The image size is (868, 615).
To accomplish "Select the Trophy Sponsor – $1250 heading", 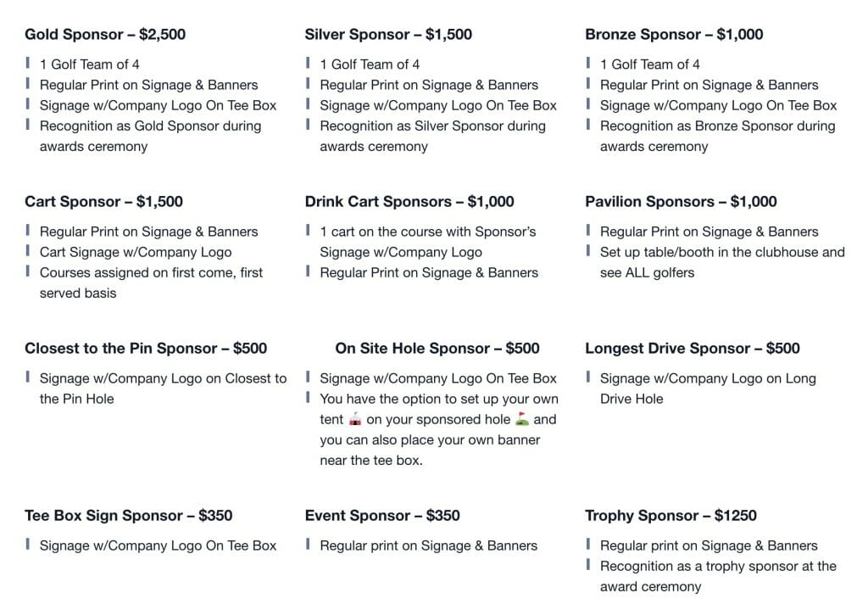I will (x=670, y=516).
